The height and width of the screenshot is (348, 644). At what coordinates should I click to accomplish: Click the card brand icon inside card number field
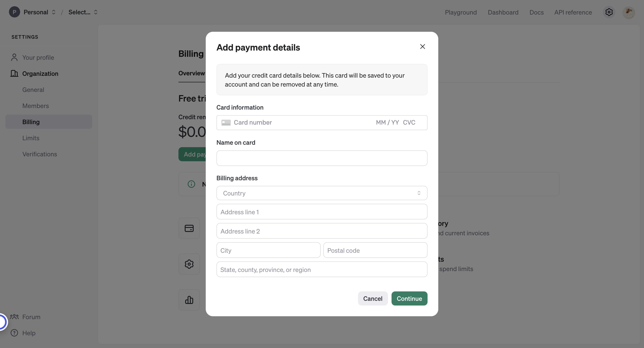(x=226, y=123)
